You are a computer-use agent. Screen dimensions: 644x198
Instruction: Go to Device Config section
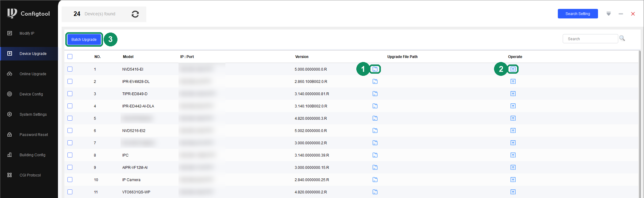tap(29, 94)
